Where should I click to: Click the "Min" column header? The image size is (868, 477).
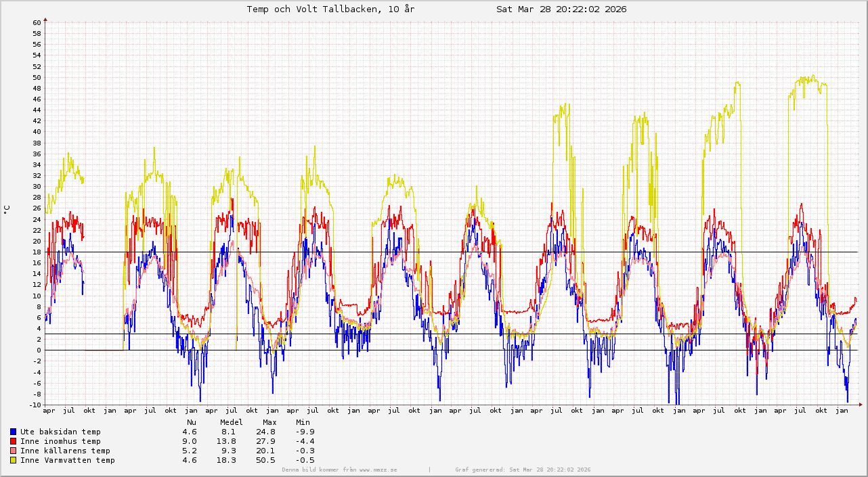click(x=303, y=422)
